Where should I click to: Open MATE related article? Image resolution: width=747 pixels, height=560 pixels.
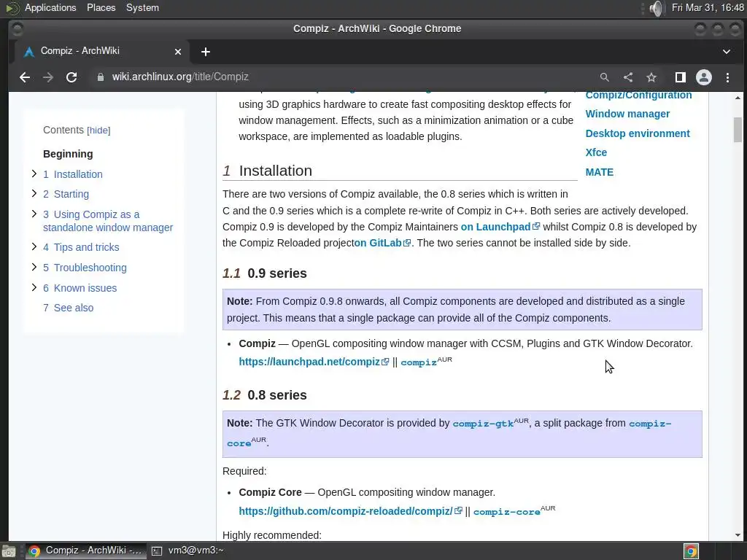600,172
